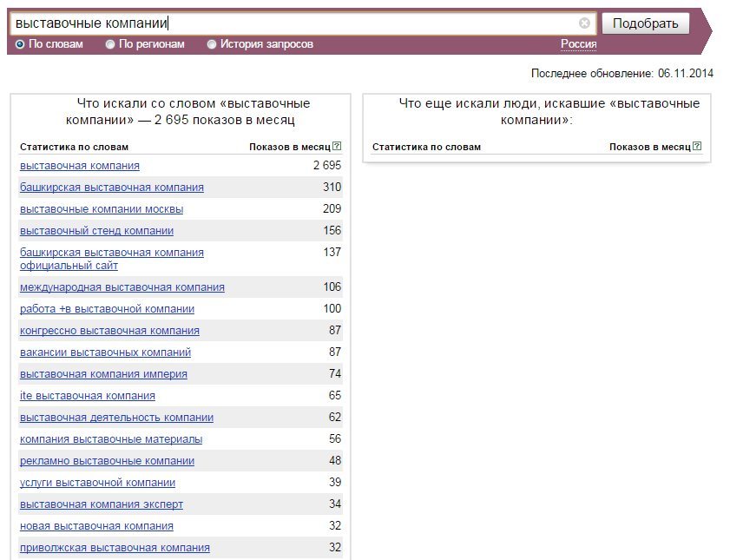The width and height of the screenshot is (730, 560).
Task: Open 'башкирская выставочная компания официальный сайт' link
Action: point(112,259)
